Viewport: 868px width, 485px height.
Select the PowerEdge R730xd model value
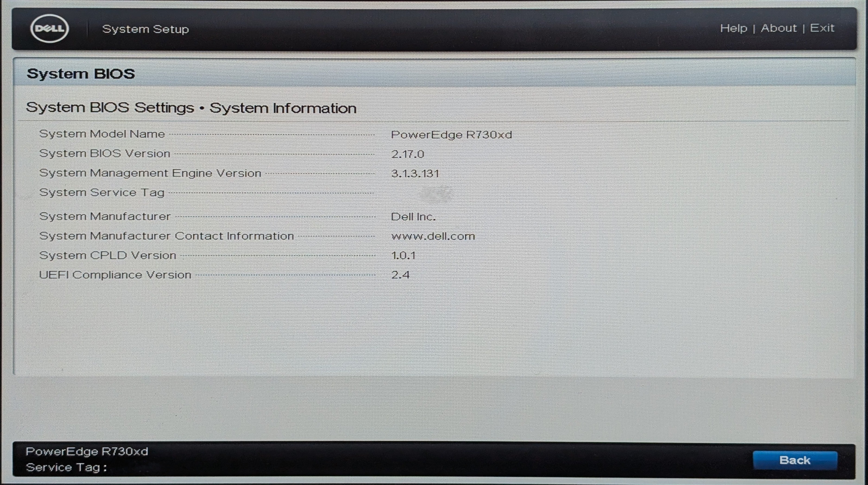point(451,135)
